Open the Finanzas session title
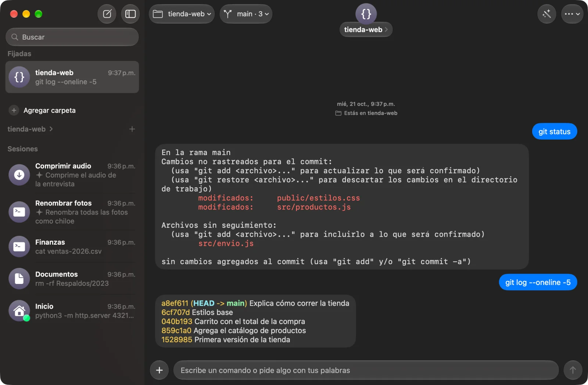Screen dimensions: 588x385 [x=50, y=242]
